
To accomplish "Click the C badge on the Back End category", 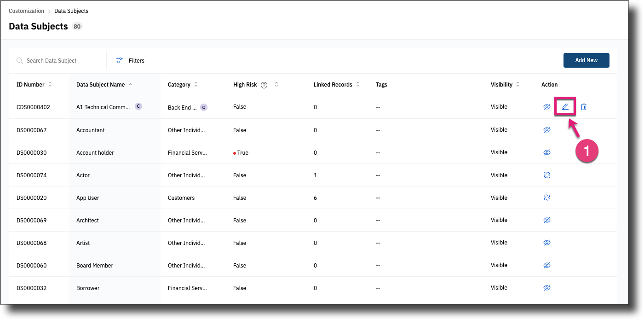I will [x=203, y=107].
